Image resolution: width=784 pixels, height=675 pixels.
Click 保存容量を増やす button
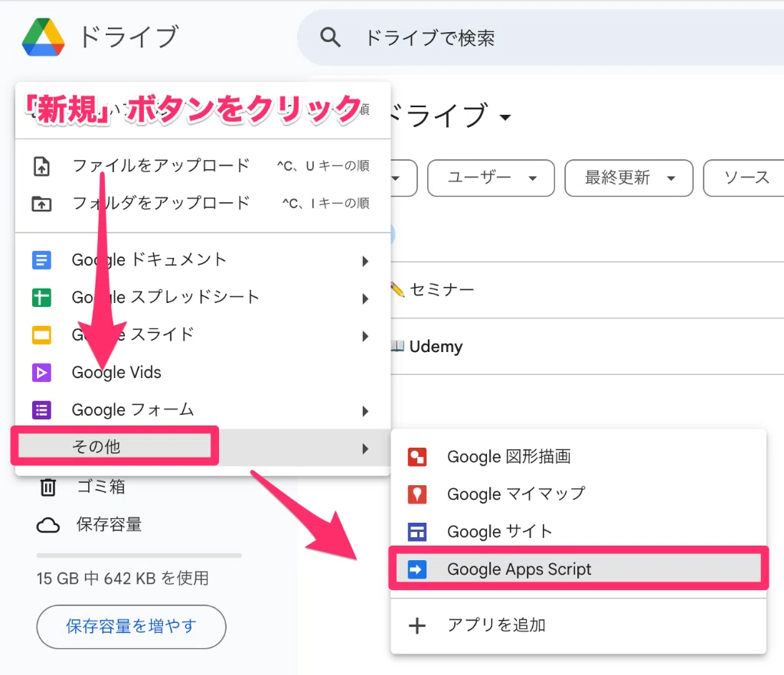click(x=131, y=627)
